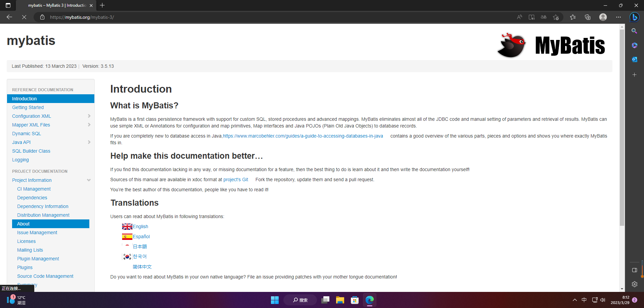Open the Microsoft 365 sidebar icon
The width and height of the screenshot is (644, 308).
(x=634, y=45)
